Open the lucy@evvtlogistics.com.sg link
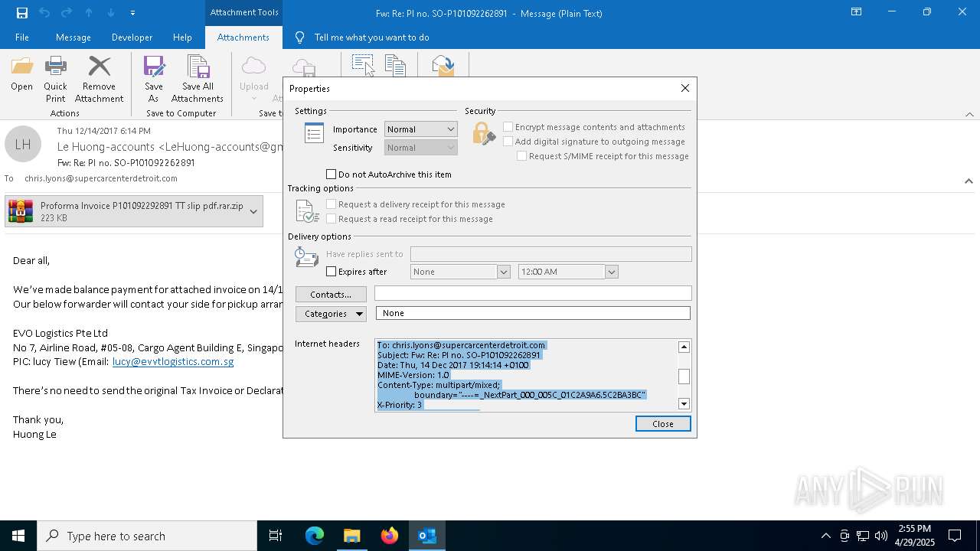 173,361
